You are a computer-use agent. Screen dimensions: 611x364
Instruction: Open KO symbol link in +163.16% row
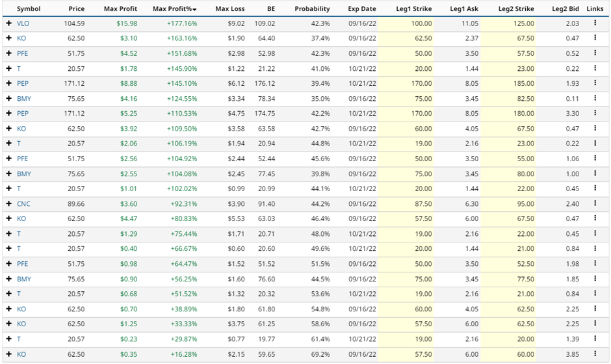pyautogui.click(x=21, y=38)
